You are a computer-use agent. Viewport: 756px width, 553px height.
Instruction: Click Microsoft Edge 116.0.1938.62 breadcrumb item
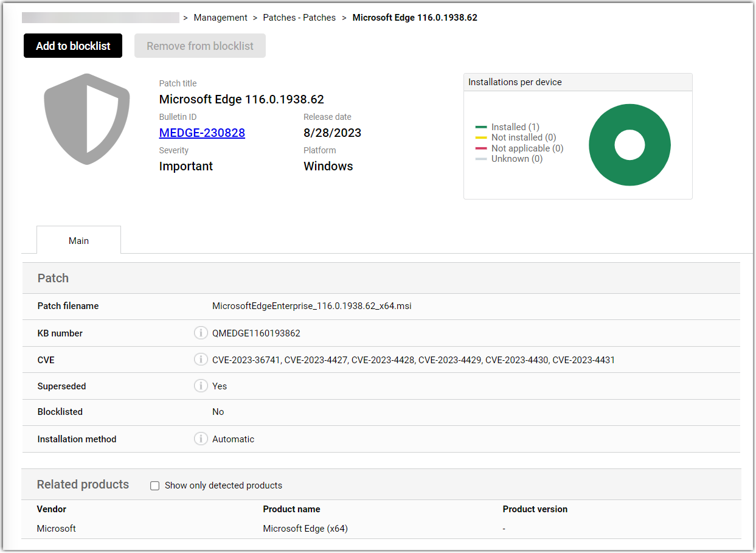415,18
